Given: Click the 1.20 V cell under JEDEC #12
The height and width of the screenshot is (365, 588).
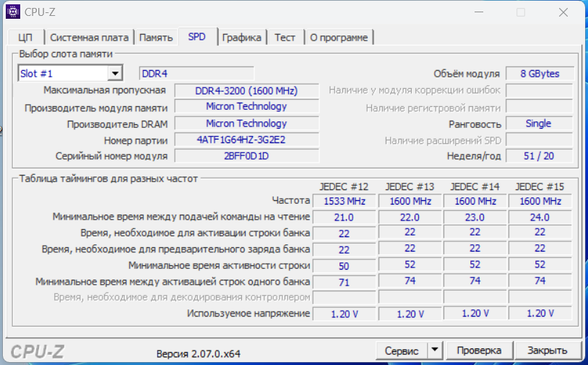Looking at the screenshot, I should click(345, 314).
